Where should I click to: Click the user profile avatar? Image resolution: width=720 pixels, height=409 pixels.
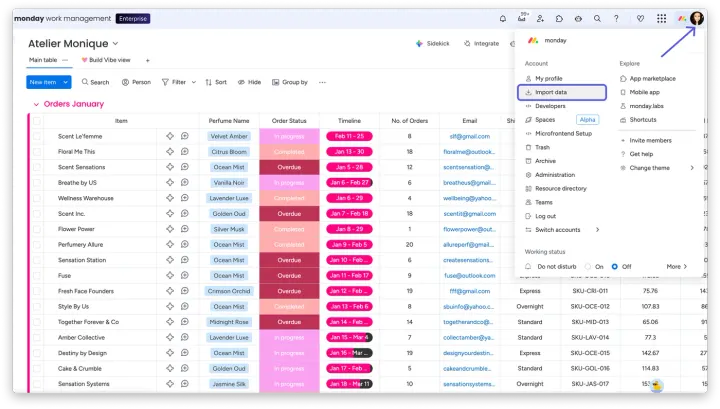click(697, 18)
